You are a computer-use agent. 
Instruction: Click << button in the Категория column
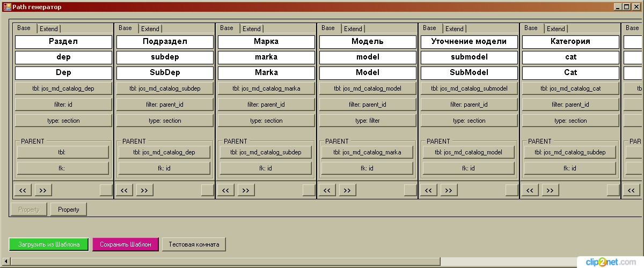point(530,190)
